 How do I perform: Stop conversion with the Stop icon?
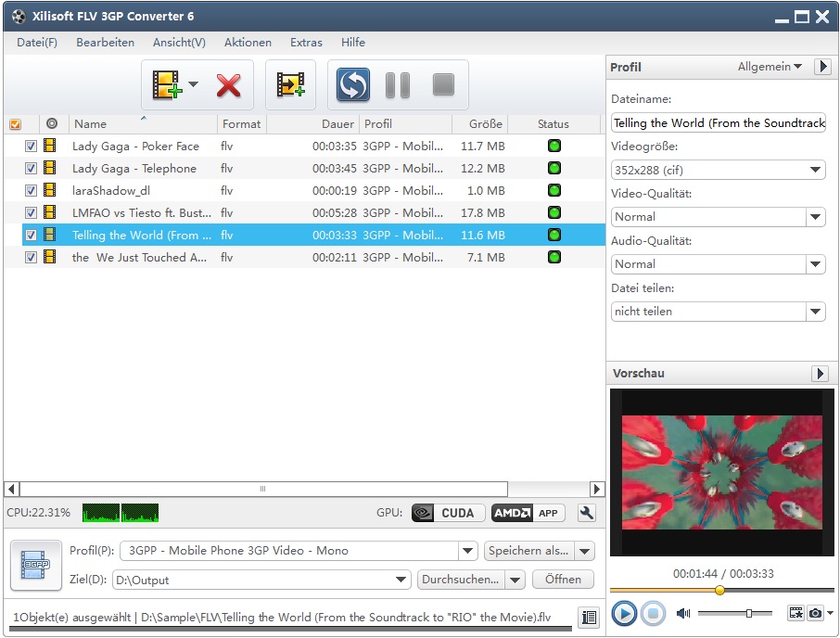point(443,84)
